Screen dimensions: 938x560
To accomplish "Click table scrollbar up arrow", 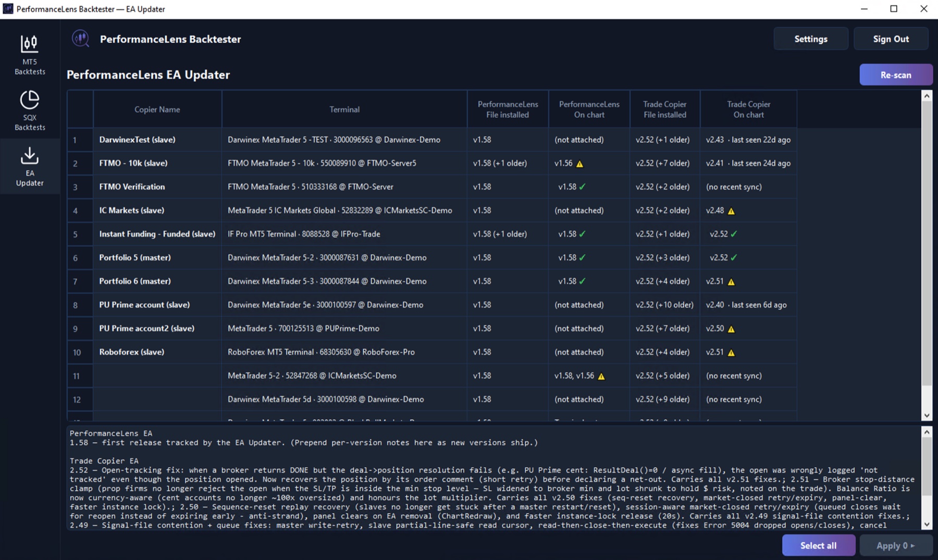I will (x=927, y=96).
